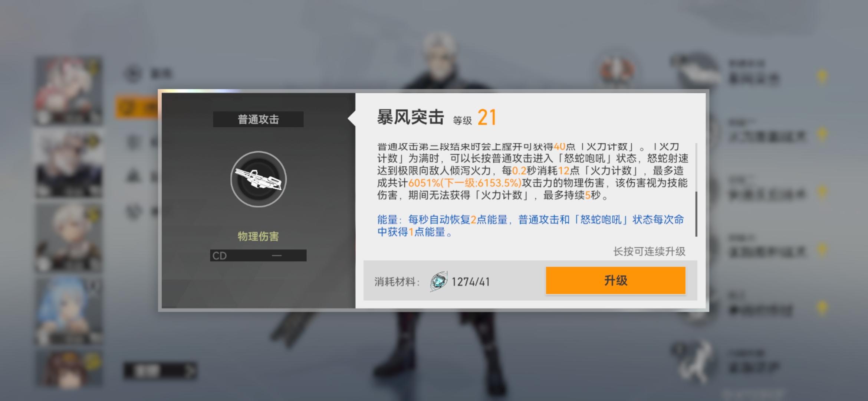The height and width of the screenshot is (401, 868).
Task: Tap the 1274/41 material count
Action: [x=470, y=282]
